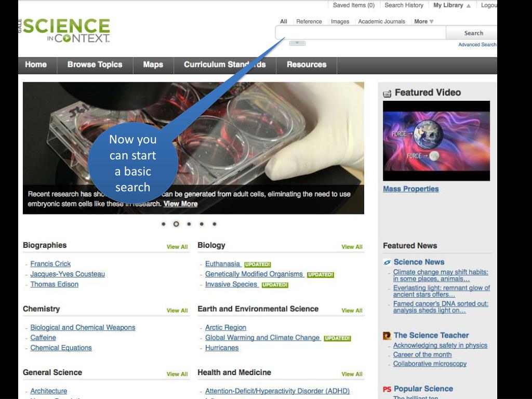
Task: Select the fourth carousel dot
Action: pyautogui.click(x=202, y=224)
